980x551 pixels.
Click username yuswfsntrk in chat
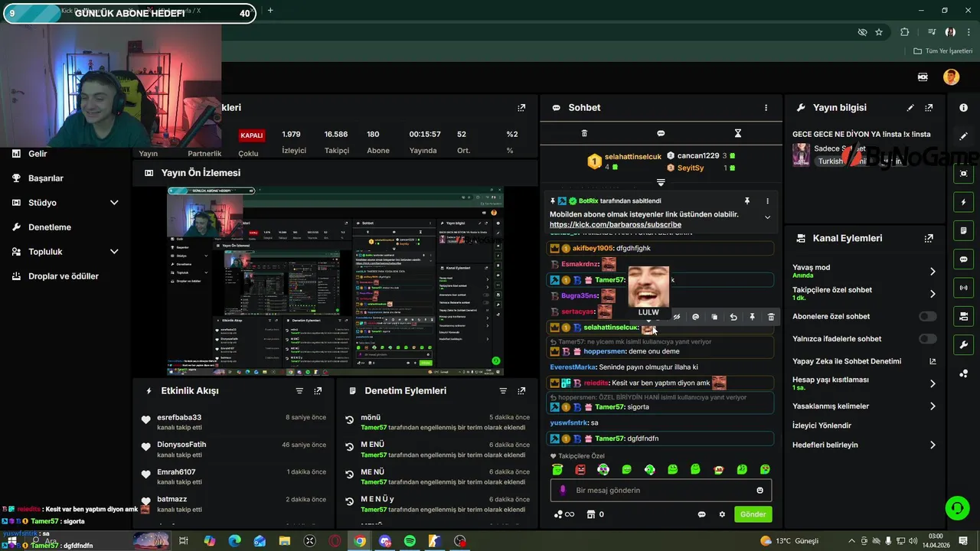tap(569, 422)
